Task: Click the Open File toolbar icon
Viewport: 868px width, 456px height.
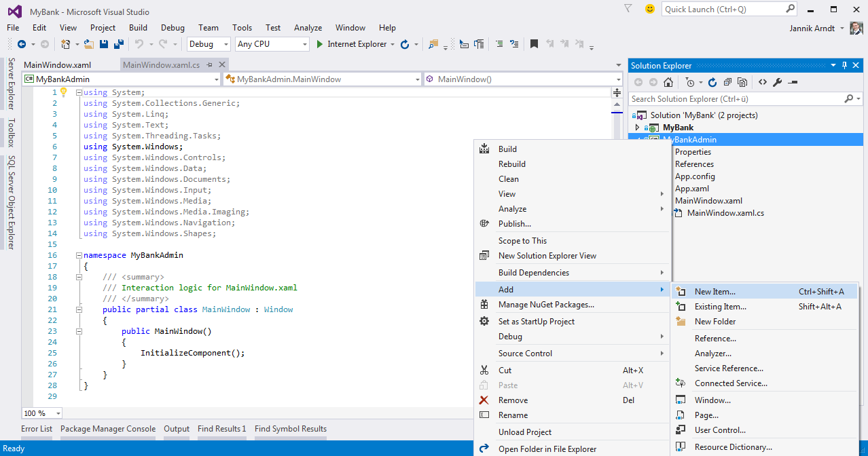Action: pyautogui.click(x=89, y=44)
